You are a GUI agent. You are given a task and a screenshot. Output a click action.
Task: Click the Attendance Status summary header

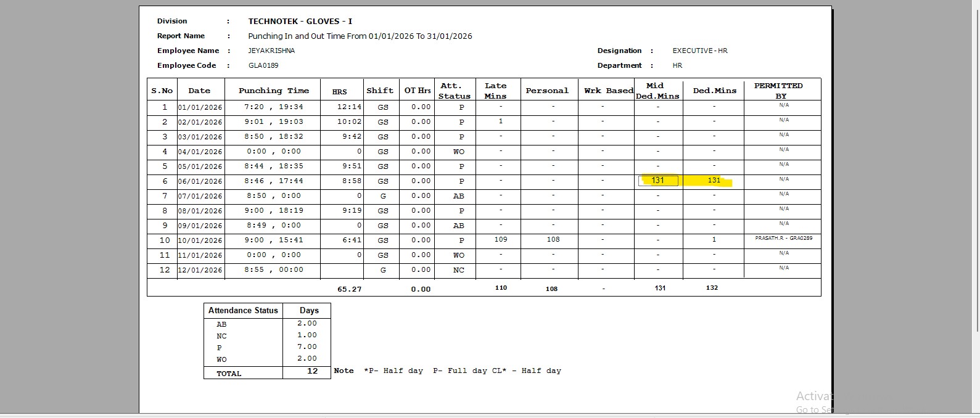pyautogui.click(x=243, y=311)
